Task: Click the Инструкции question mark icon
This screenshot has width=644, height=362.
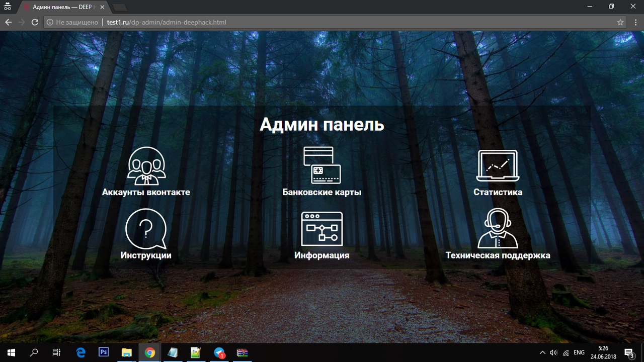Action: [x=146, y=229]
